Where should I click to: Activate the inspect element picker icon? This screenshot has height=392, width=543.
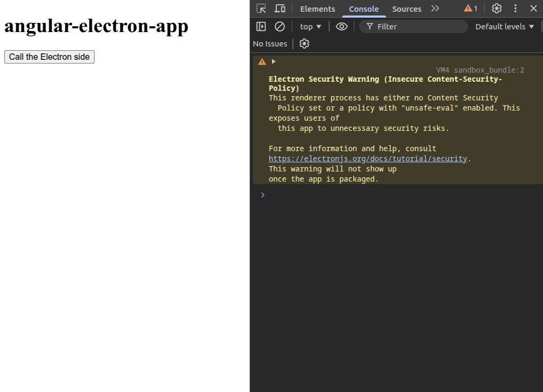click(261, 9)
